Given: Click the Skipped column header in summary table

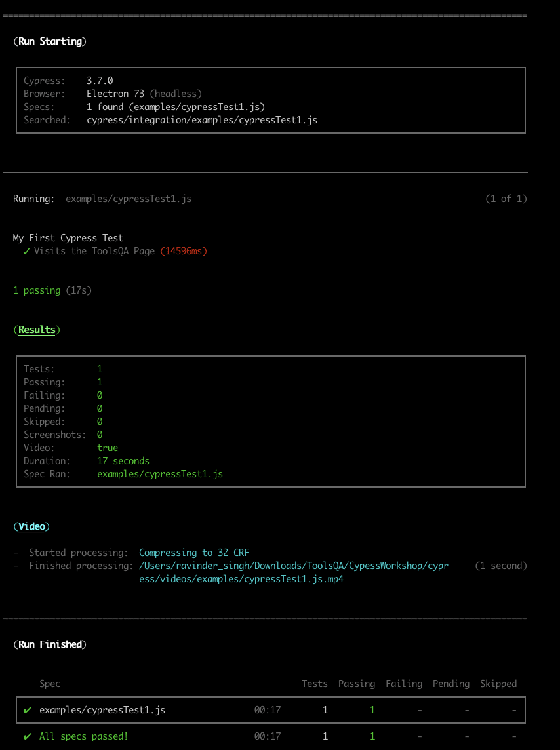Looking at the screenshot, I should pos(498,684).
